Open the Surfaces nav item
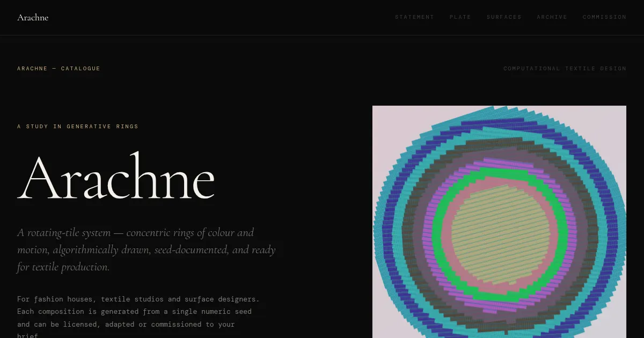644x338 pixels. [x=504, y=17]
